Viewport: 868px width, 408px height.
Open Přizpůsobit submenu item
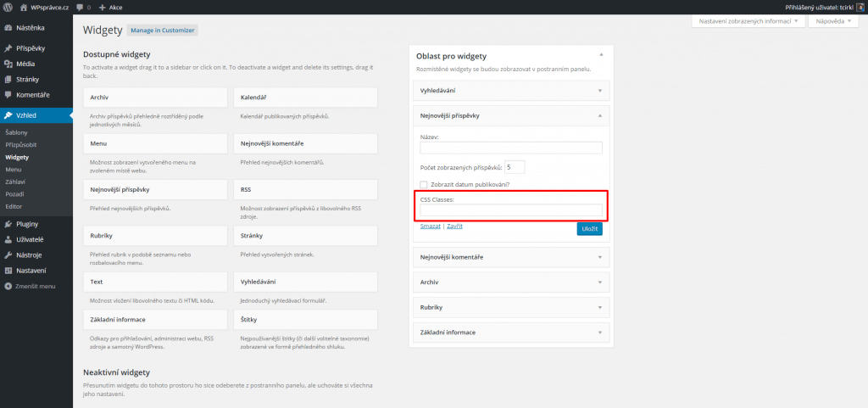tap(21, 144)
